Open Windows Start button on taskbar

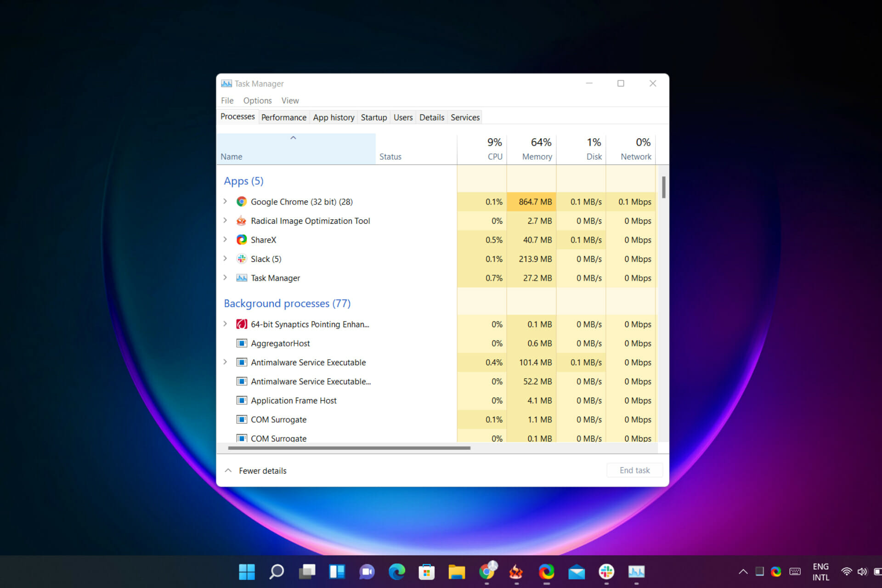click(247, 571)
